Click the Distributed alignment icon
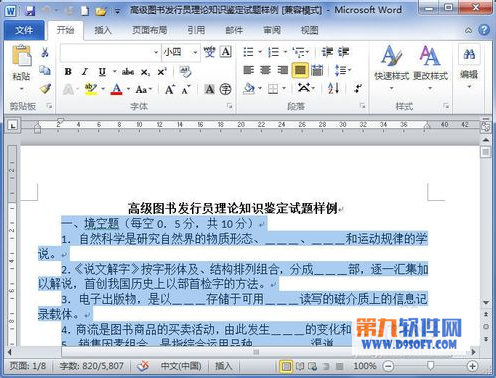Screen dimensions: 496x378 coord(317,70)
